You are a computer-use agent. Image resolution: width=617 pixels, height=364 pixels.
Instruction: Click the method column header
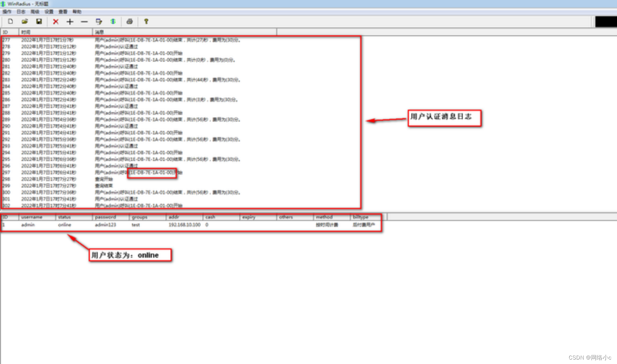pyautogui.click(x=332, y=217)
